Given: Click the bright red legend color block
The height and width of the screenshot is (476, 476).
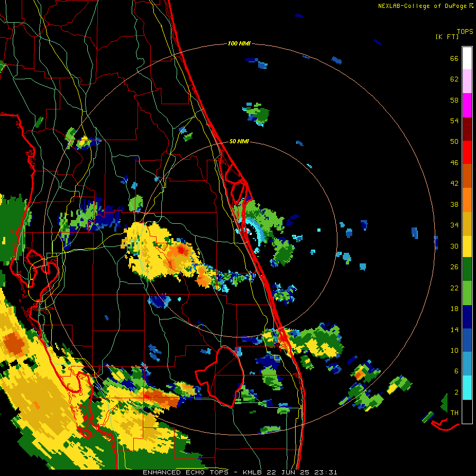Looking at the screenshot, I should pos(467,152).
